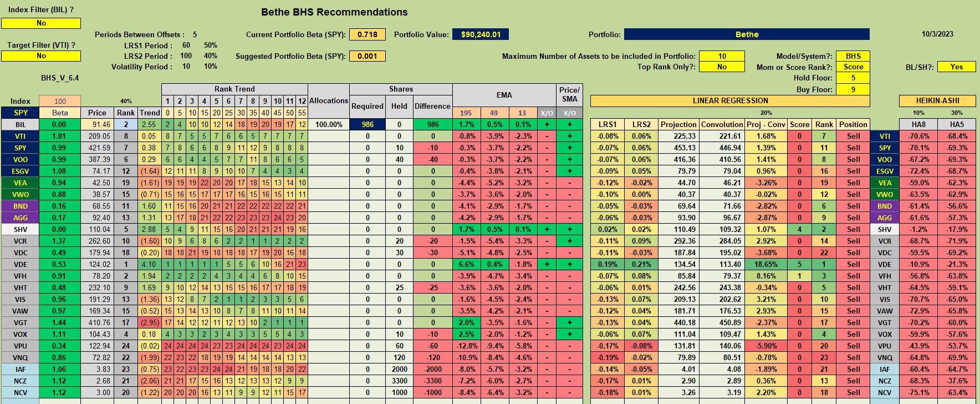The height and width of the screenshot is (404, 980).
Task: Click the BIL Required shares cell 986
Action: [367, 125]
